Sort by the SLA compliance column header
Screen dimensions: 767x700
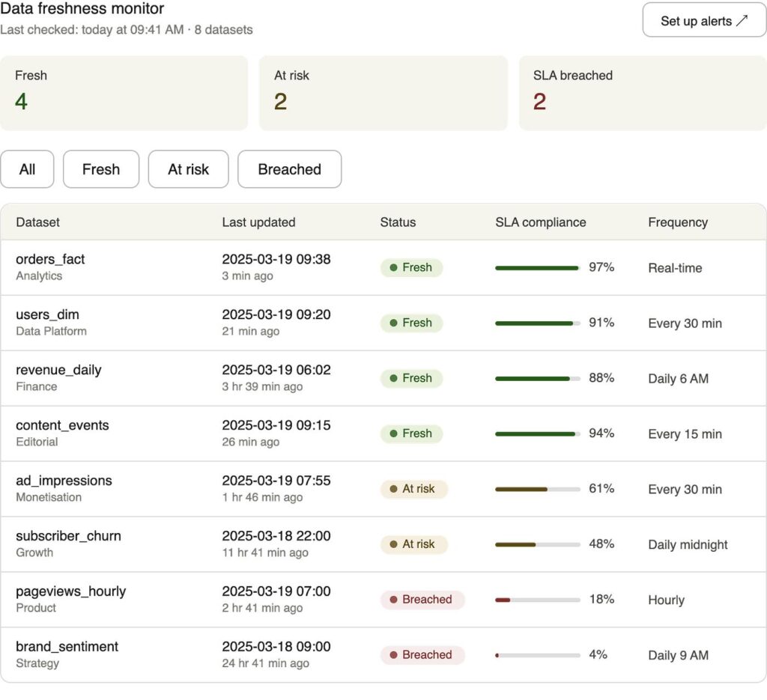click(x=541, y=222)
